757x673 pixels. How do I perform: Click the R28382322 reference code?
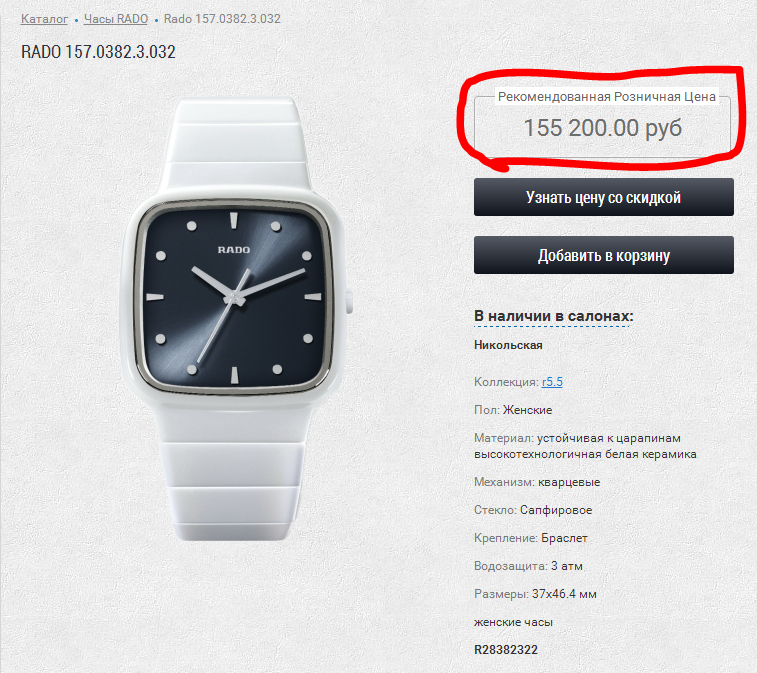tap(505, 650)
